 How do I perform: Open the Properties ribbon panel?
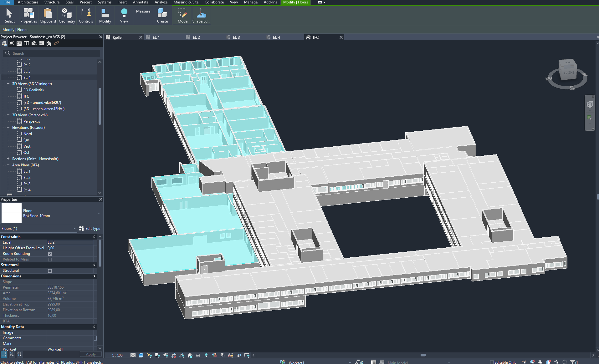pos(28,15)
